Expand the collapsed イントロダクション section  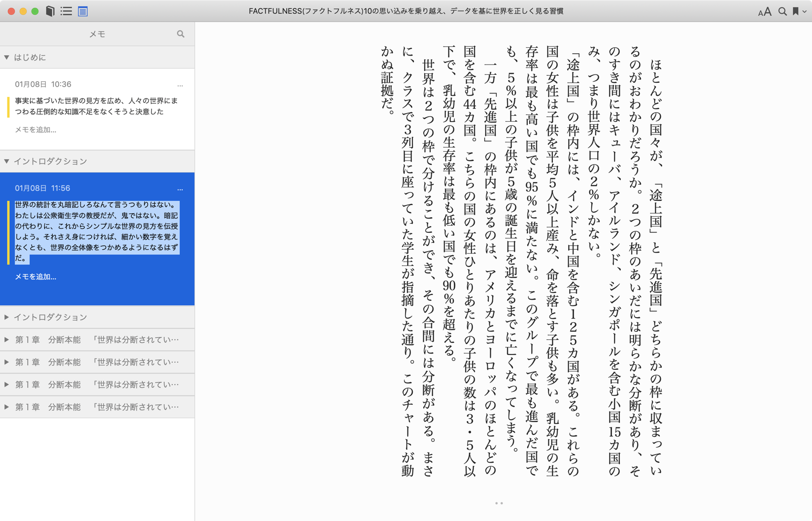[x=7, y=317]
